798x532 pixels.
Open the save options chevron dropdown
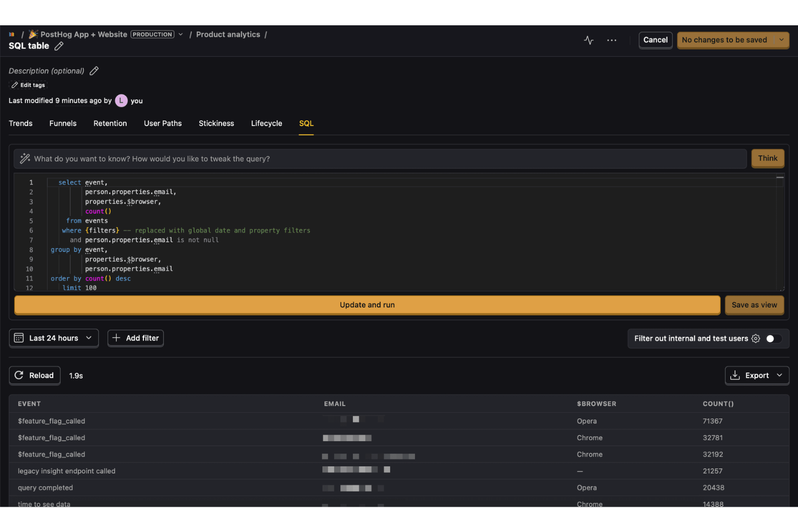coord(781,40)
